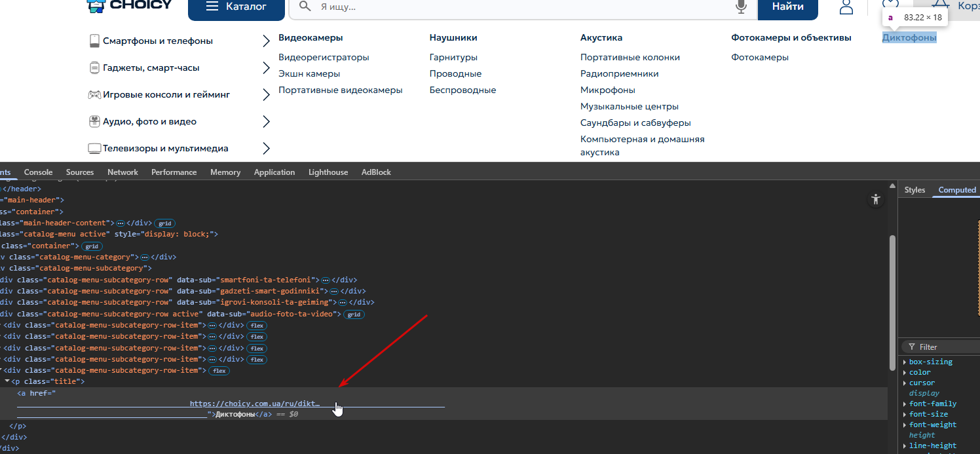
Task: Expand the color computed property
Action: coord(905,373)
